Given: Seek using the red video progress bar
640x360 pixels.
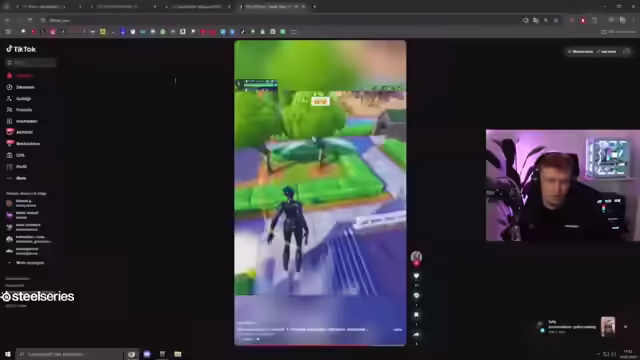Looking at the screenshot, I should click(x=320, y=345).
